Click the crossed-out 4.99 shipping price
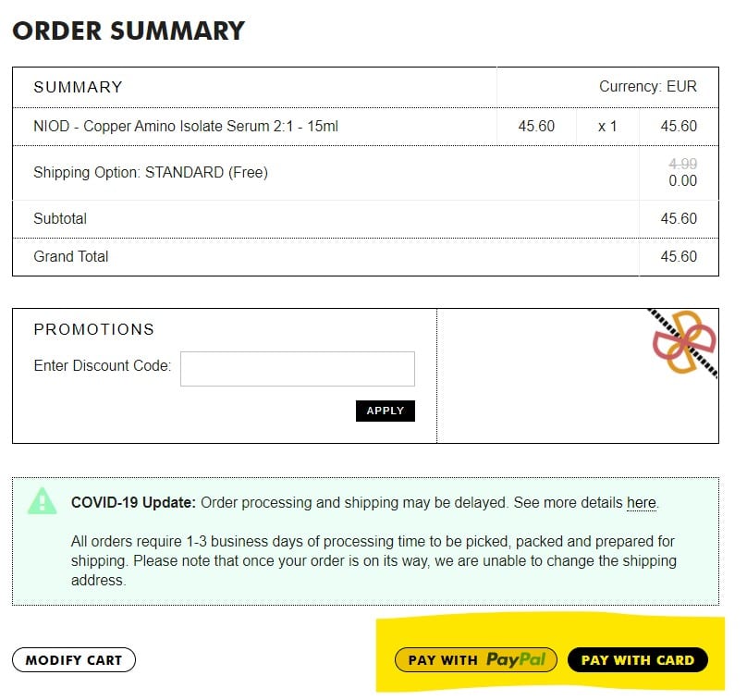 [682, 164]
